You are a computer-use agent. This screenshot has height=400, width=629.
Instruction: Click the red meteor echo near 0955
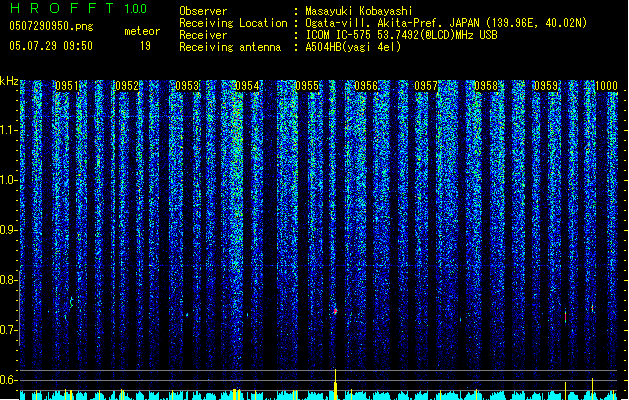(335, 311)
